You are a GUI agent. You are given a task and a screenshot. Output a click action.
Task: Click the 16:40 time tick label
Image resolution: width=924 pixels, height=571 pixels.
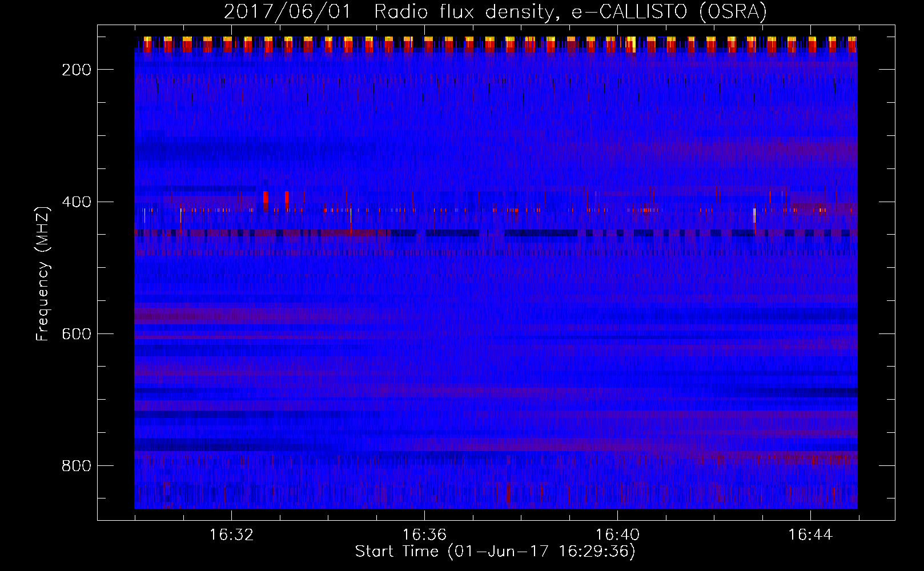(x=617, y=535)
